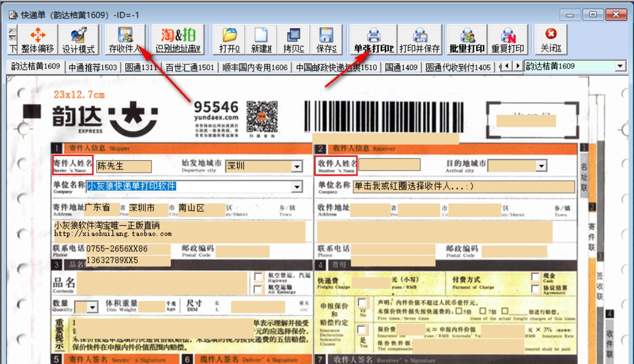Click the 整体偏移 move-offset tool
Image resolution: width=634 pixels, height=364 pixels.
37,40
